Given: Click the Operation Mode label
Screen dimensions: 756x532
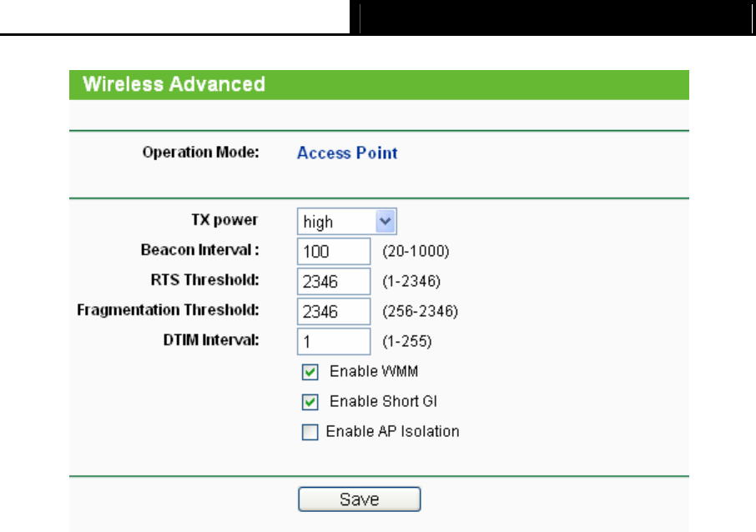Looking at the screenshot, I should [x=200, y=153].
